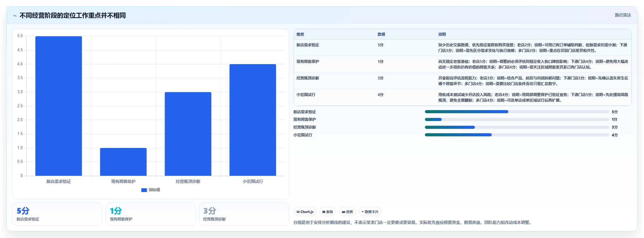
Task: Click the 4分 value in the table
Action: (380, 95)
